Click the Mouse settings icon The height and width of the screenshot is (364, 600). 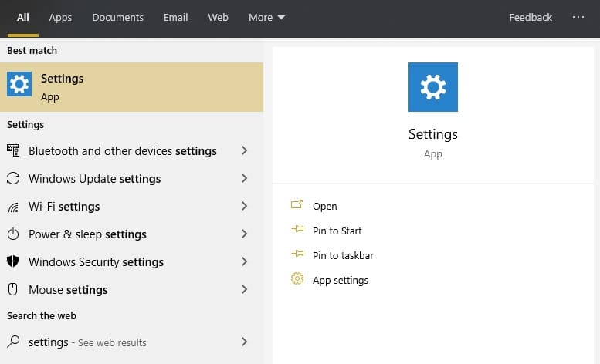[13, 290]
